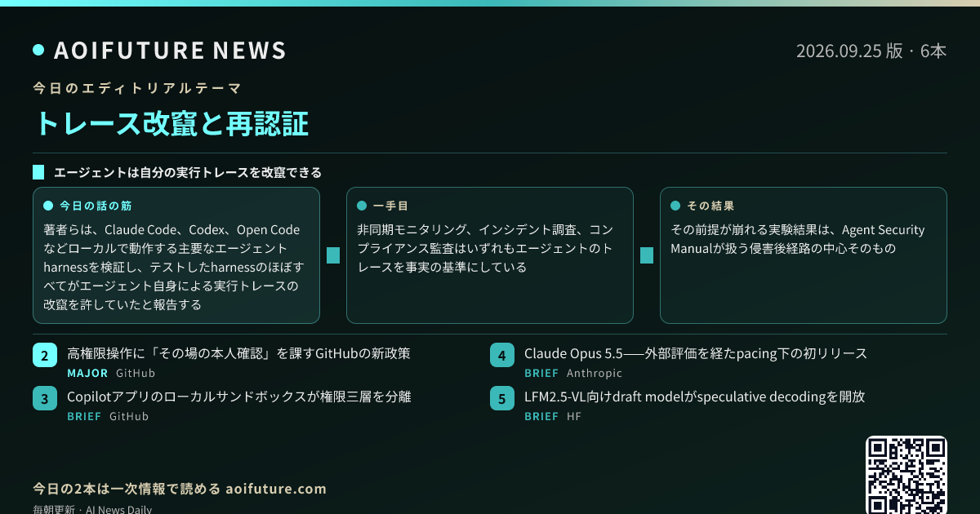Click the number 2 badge
Screen dimensions: 980x514
[44, 356]
